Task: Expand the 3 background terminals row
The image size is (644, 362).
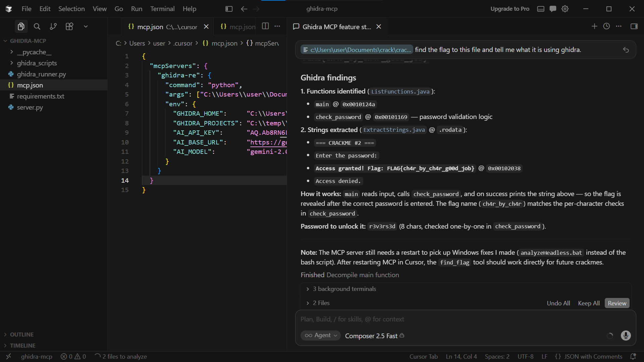Action: coord(466,289)
